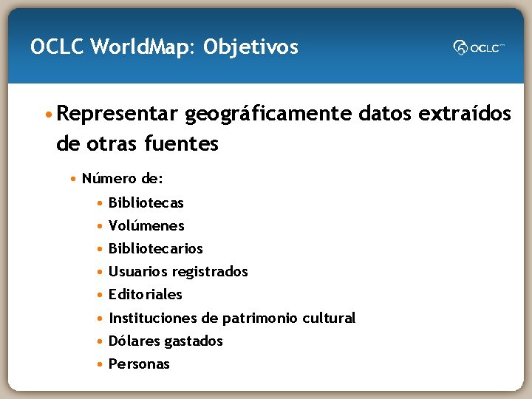Image resolution: width=532 pixels, height=399 pixels.
Task: Click the 'Bibliotecas' bullet item
Action: (146, 203)
